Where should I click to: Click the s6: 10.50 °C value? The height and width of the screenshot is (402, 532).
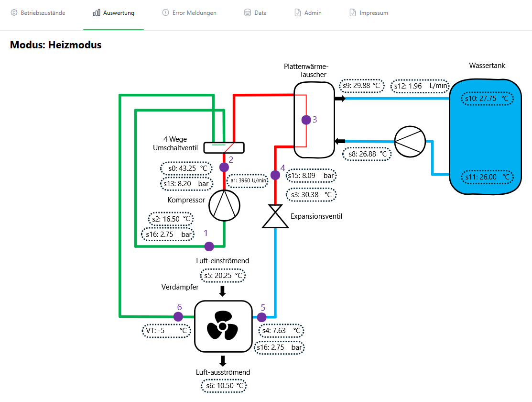224,386
